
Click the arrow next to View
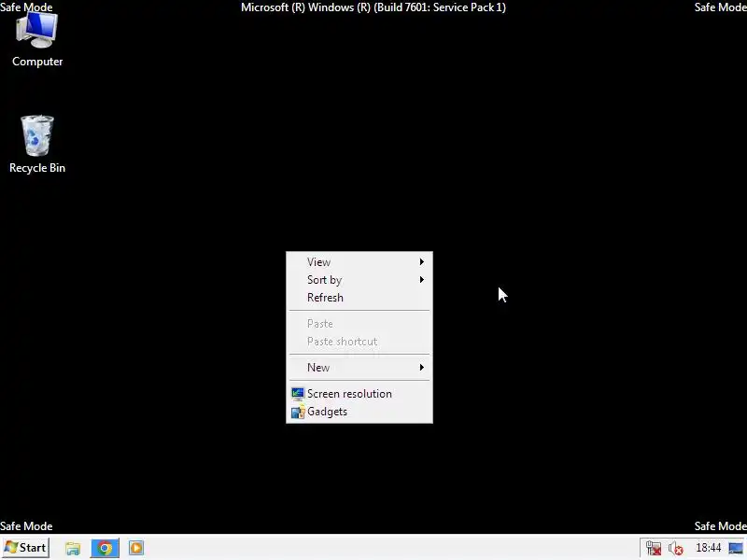point(422,262)
